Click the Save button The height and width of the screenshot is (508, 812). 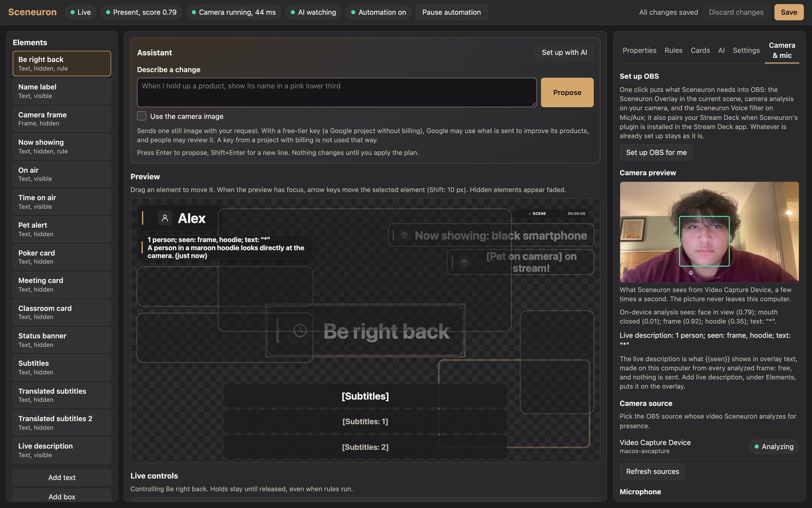pyautogui.click(x=789, y=12)
